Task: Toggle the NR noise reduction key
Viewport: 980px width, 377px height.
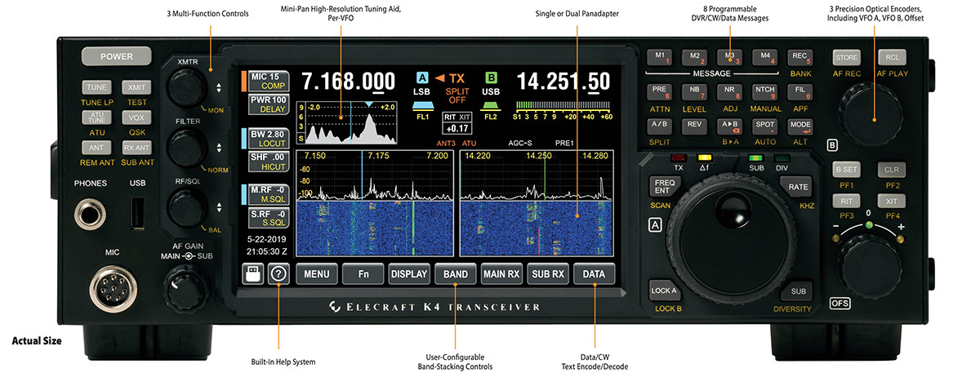Action: [x=729, y=91]
